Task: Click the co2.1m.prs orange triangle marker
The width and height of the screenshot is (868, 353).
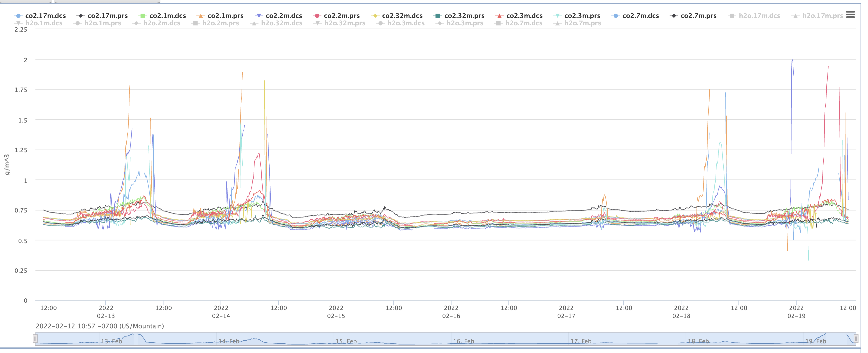Action: tap(200, 16)
